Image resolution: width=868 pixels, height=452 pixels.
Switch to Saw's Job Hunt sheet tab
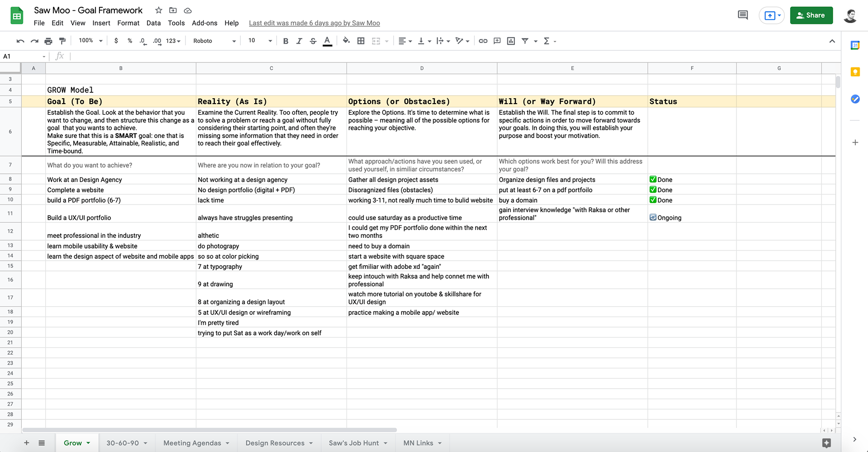pos(358,443)
